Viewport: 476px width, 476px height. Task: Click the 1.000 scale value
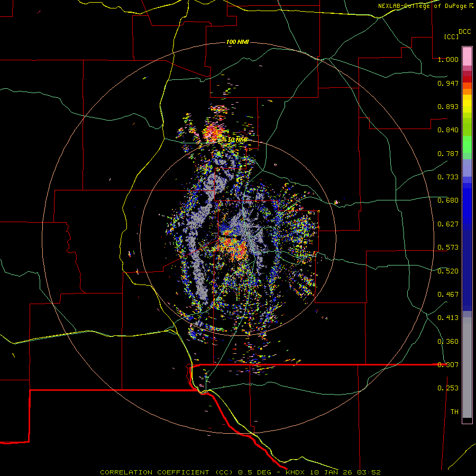448,59
